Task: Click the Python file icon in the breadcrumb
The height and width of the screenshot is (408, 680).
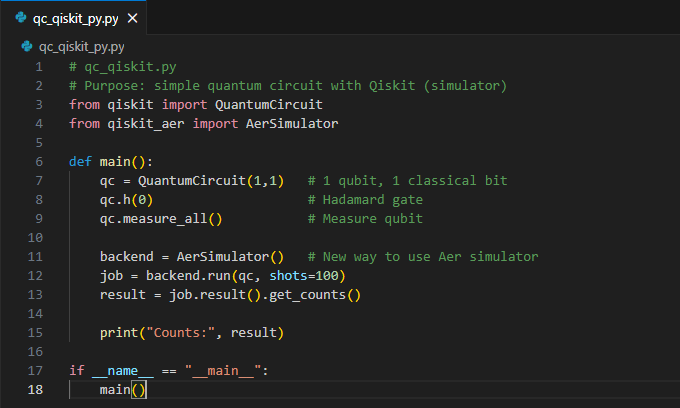Action: [x=27, y=46]
